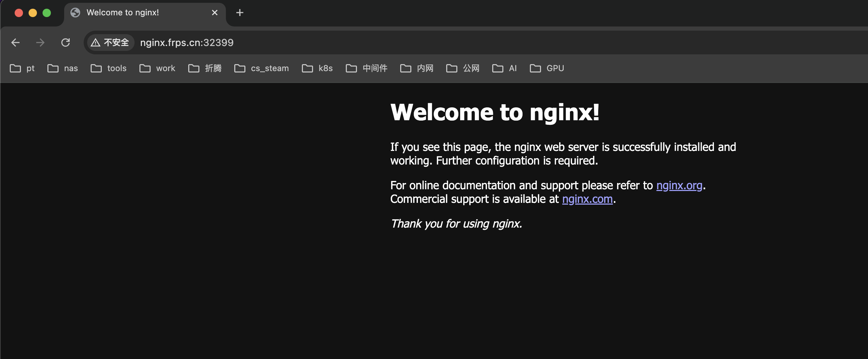Viewport: 868px width, 359px height.
Task: Reload the current page
Action: (66, 43)
